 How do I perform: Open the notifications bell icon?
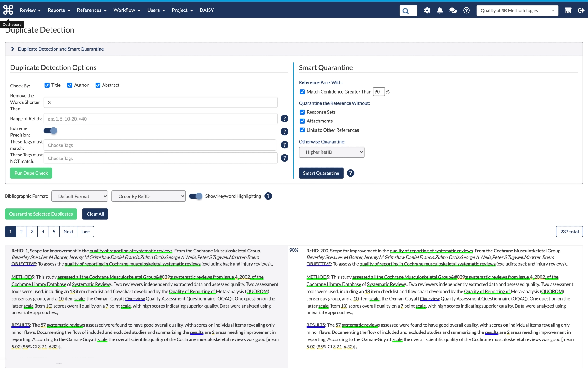pos(440,10)
